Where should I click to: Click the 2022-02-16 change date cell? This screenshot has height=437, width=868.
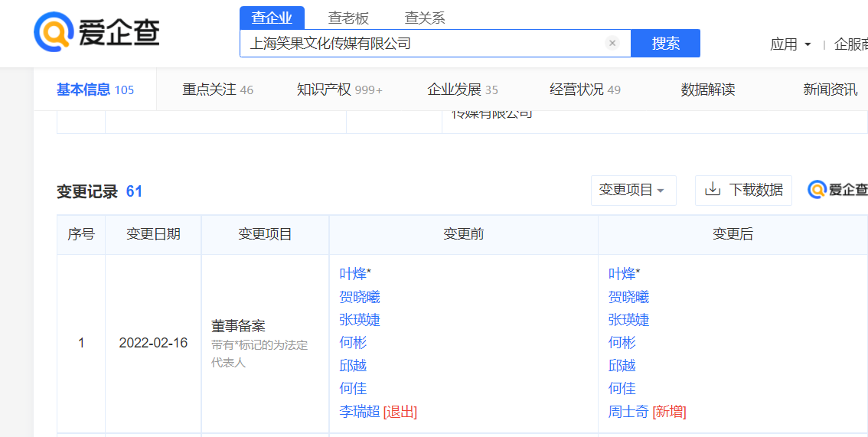(x=153, y=343)
